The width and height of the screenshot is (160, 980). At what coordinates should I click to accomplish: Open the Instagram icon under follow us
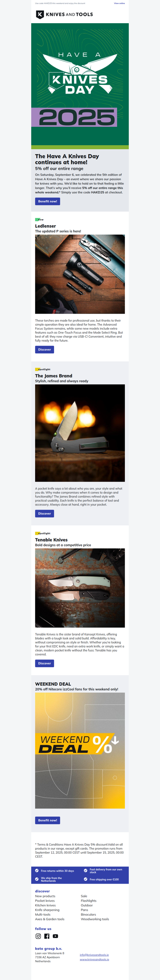click(38, 936)
